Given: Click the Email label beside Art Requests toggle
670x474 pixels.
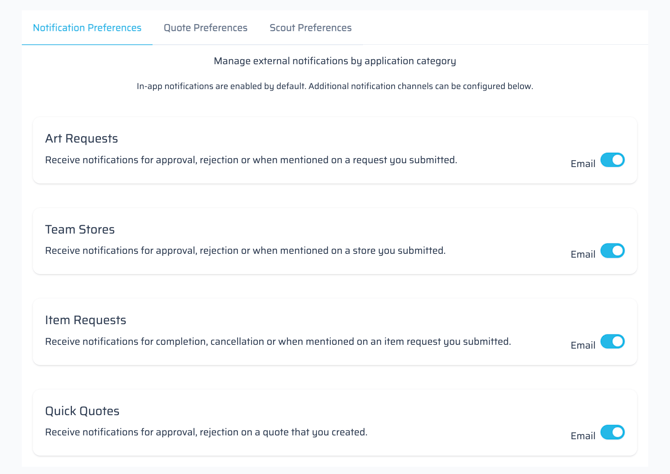Looking at the screenshot, I should [582, 164].
